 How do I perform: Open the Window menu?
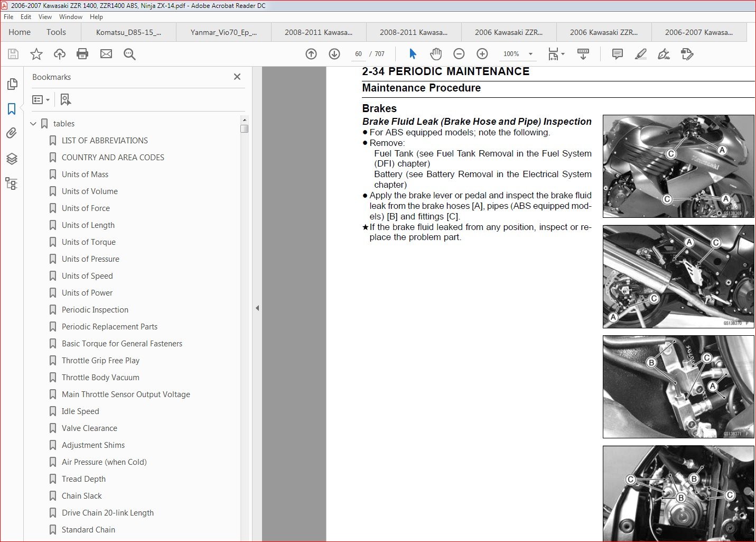[71, 17]
